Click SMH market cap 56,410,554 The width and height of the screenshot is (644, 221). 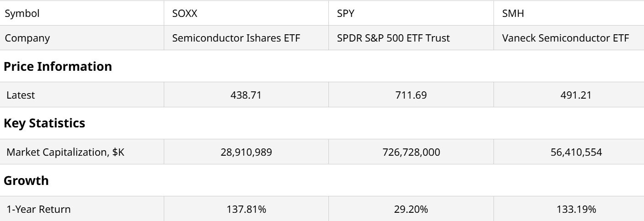pyautogui.click(x=569, y=152)
